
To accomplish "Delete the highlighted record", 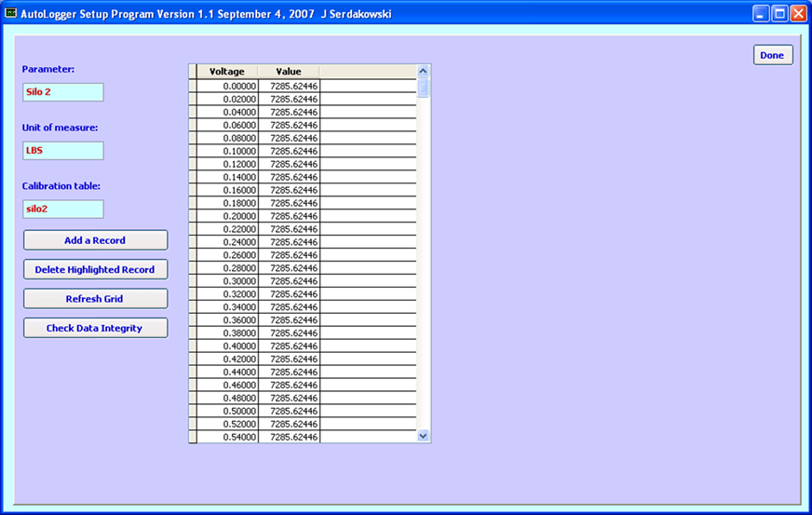I will (95, 269).
